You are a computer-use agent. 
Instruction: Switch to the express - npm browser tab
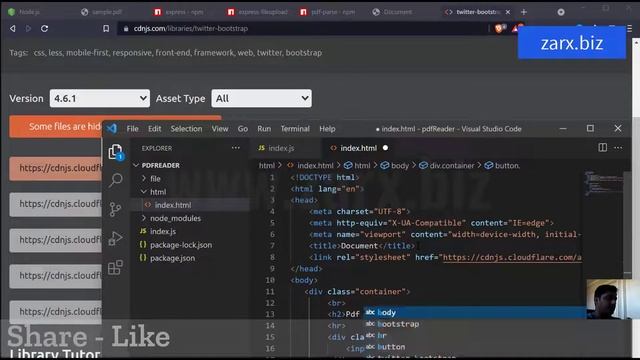coord(184,12)
